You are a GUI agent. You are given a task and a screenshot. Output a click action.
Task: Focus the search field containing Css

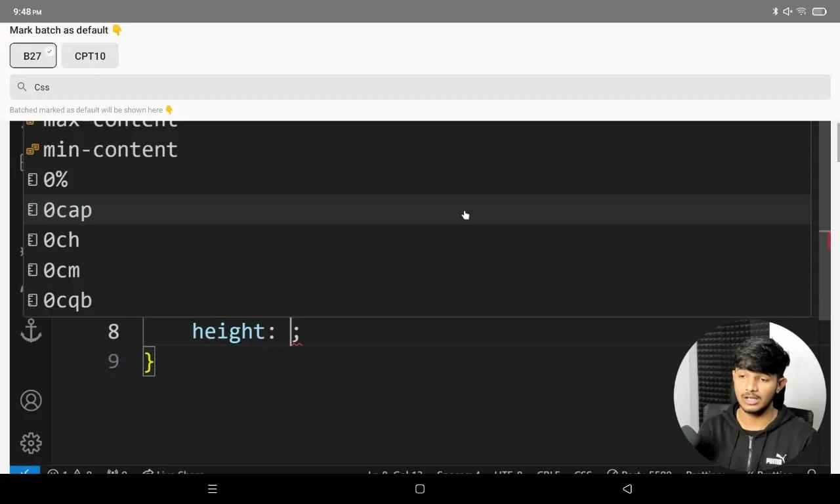pyautogui.click(x=420, y=87)
